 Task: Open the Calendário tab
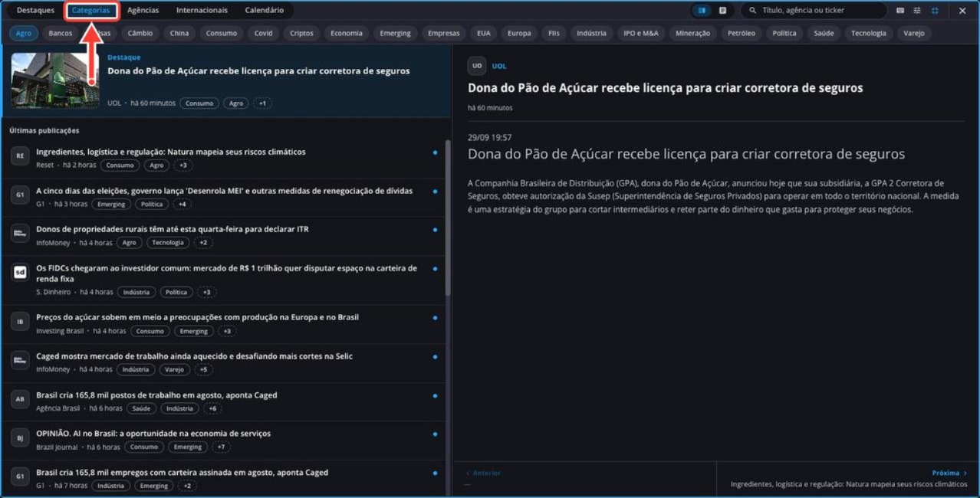point(264,11)
